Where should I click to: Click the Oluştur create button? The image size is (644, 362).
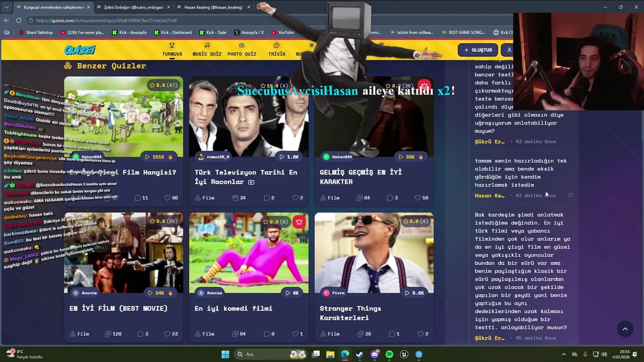(x=478, y=50)
